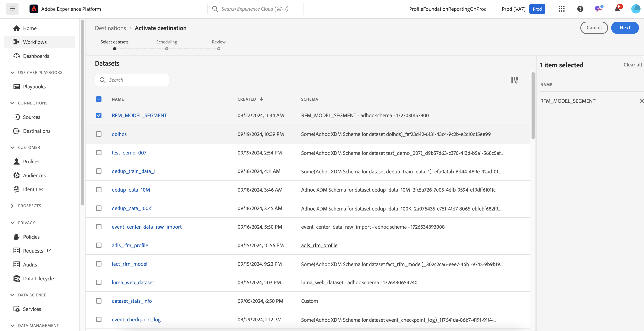Click the AI assistant chat icon
Screen dimensions: 644x331
(598, 9)
